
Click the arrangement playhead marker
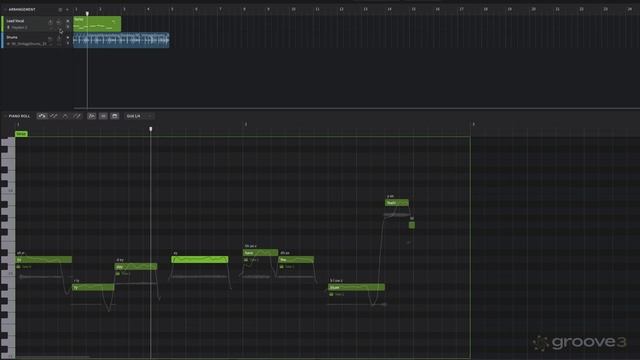(x=87, y=13)
